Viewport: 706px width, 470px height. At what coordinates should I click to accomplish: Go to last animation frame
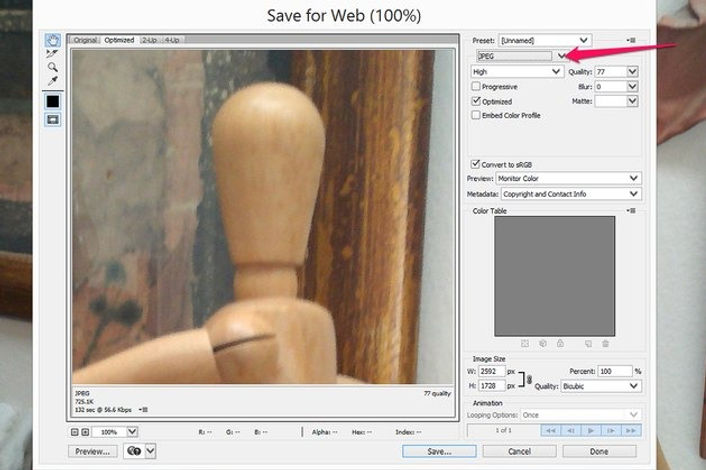coord(631,431)
